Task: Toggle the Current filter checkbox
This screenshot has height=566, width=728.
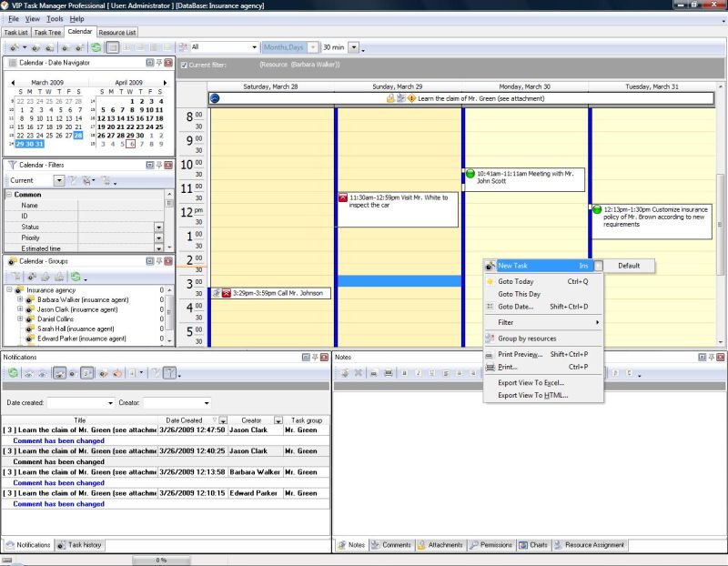Action: click(x=184, y=64)
